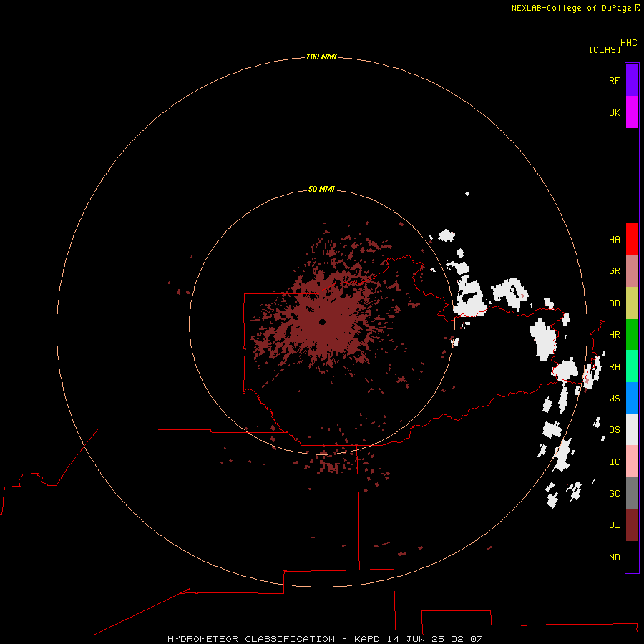Click the RF legend label
The height and width of the screenshot is (644, 644).
click(614, 80)
